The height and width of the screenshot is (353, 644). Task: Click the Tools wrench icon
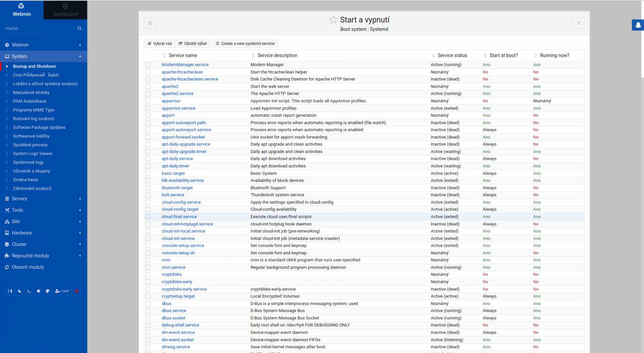pyautogui.click(x=7, y=210)
